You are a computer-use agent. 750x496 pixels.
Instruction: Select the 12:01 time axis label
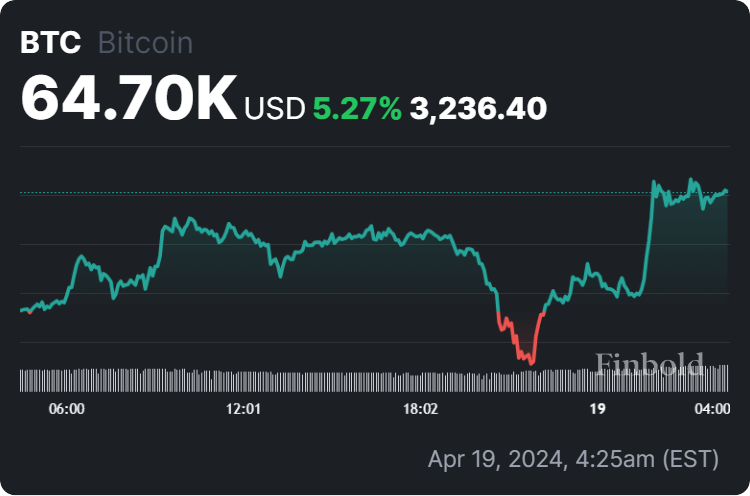click(244, 409)
